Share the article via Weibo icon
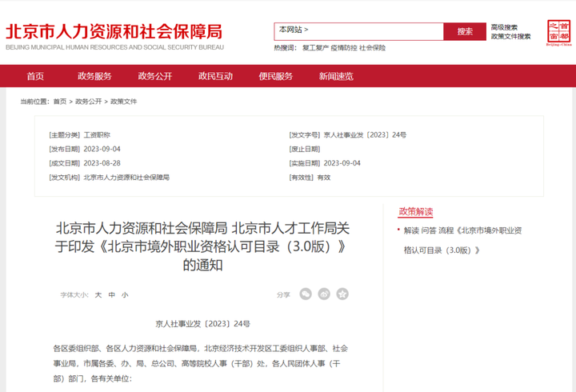This screenshot has width=576, height=392. [324, 294]
